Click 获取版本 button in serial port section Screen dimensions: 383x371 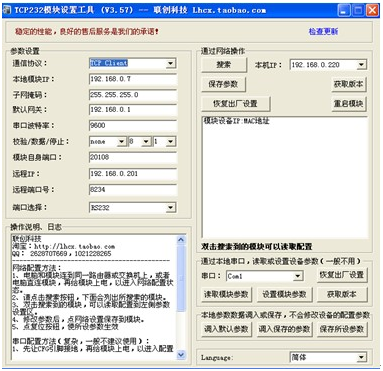pyautogui.click(x=342, y=294)
